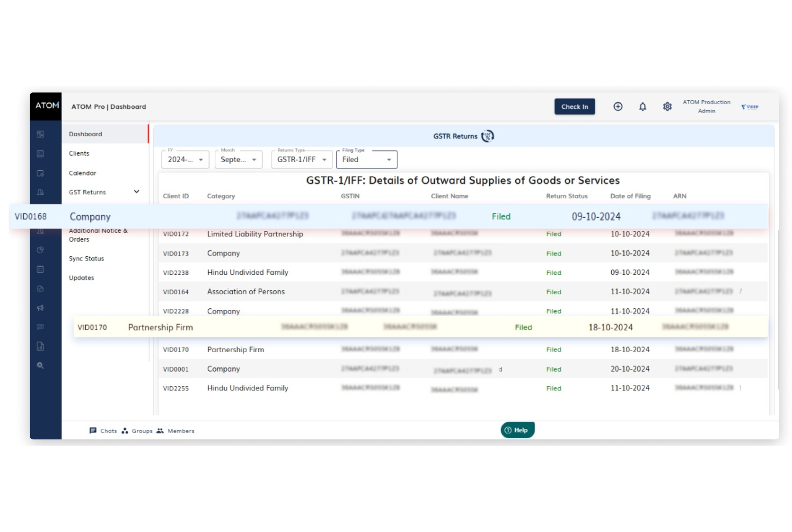The image size is (792, 532).
Task: Click client ID VID0173
Action: [x=176, y=253]
